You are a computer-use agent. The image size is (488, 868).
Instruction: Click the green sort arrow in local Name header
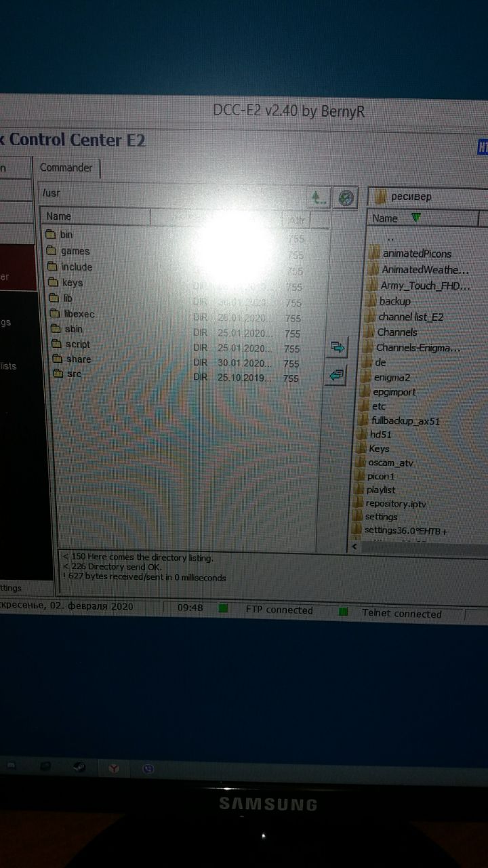pyautogui.click(x=416, y=218)
